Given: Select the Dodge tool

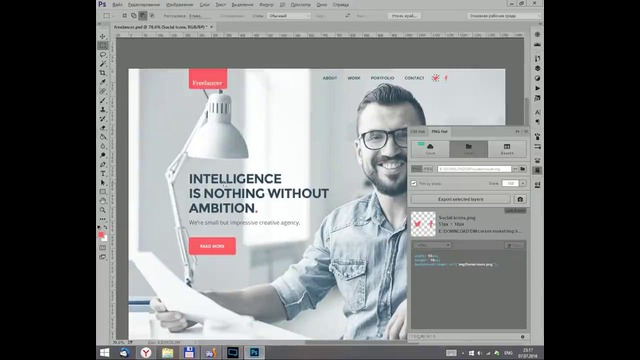Looking at the screenshot, I should 103,155.
